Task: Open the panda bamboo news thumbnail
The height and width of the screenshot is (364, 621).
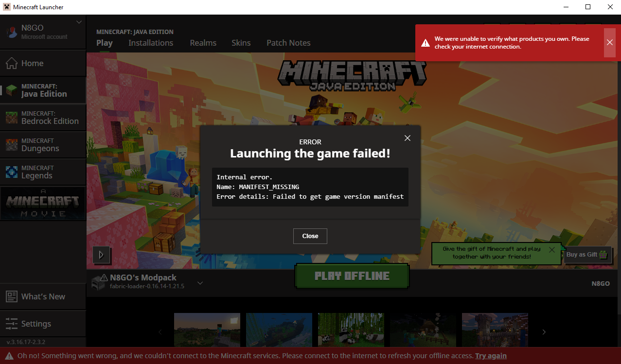Action: coord(351,330)
